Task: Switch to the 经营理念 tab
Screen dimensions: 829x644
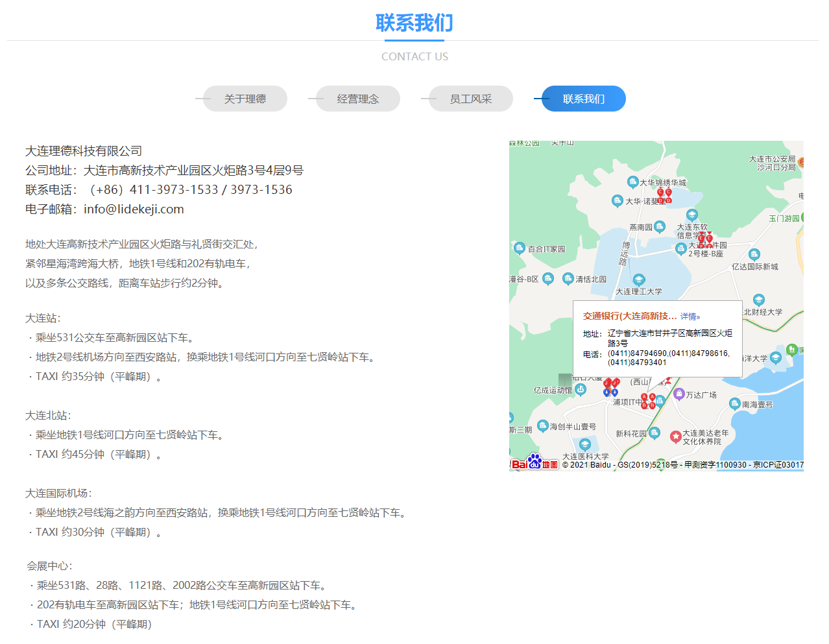Action: [358, 99]
